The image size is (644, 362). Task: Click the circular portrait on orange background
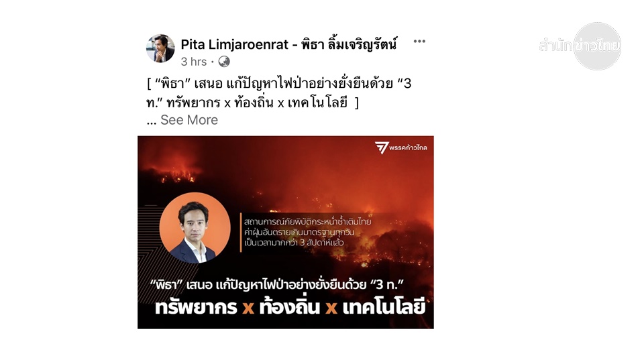tap(195, 228)
